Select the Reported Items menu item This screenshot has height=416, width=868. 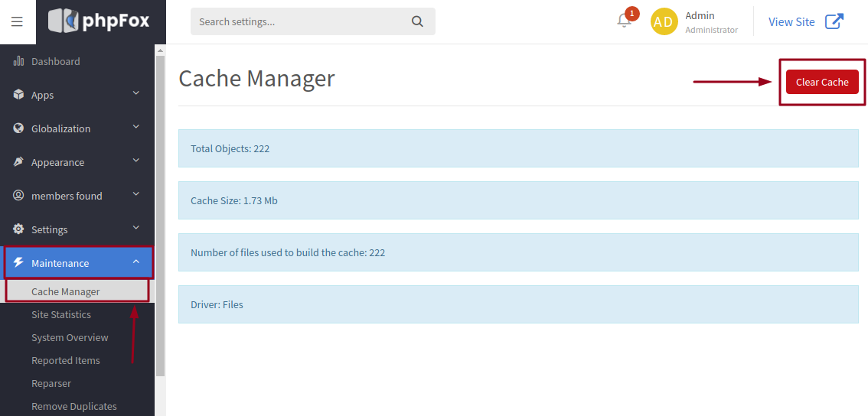pos(65,360)
